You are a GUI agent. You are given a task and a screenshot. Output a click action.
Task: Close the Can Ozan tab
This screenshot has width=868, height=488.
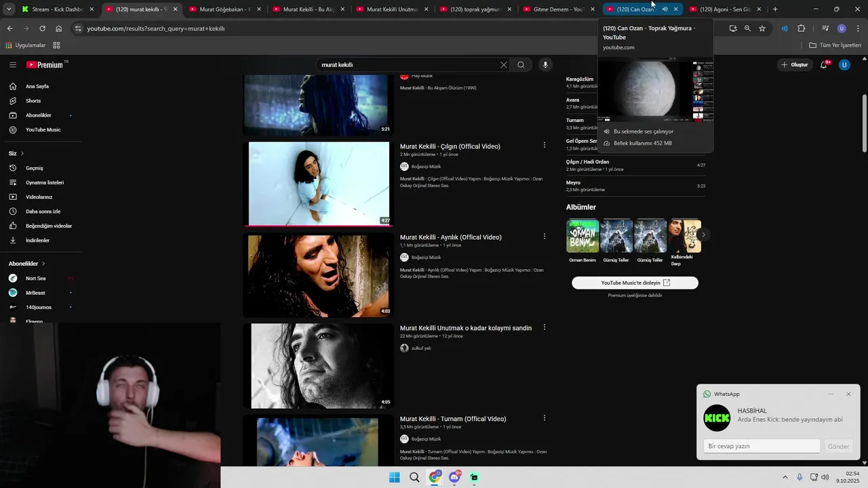(675, 9)
